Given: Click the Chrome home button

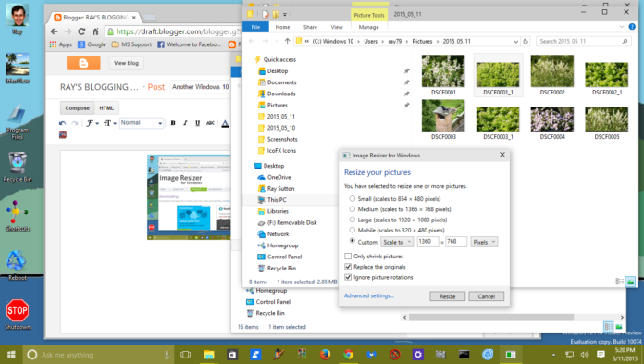Looking at the screenshot, I should point(95,31).
